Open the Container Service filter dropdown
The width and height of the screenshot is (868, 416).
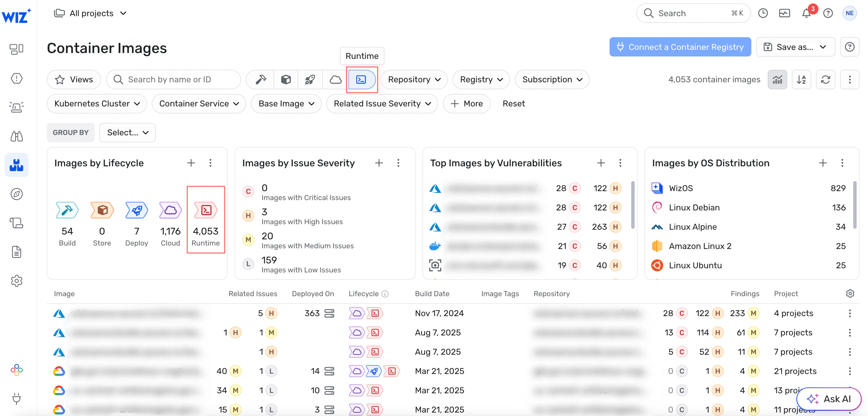click(199, 104)
